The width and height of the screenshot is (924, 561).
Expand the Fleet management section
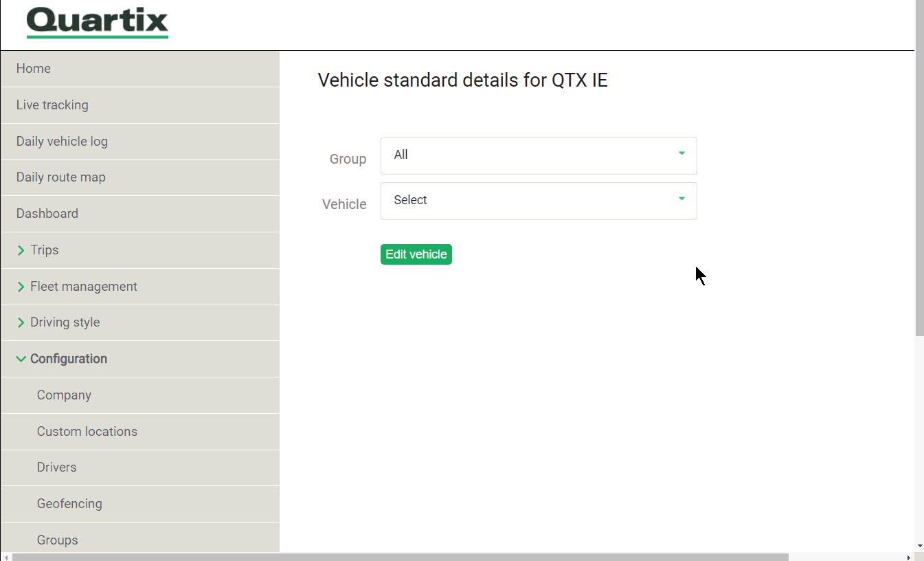pyautogui.click(x=140, y=287)
